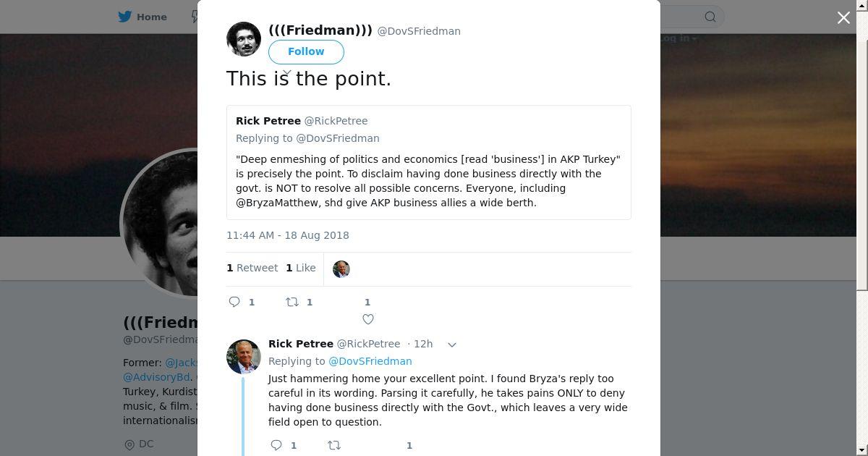Reply to Friedman's tweet via the speech bubble icon
The image size is (868, 456).
(234, 302)
